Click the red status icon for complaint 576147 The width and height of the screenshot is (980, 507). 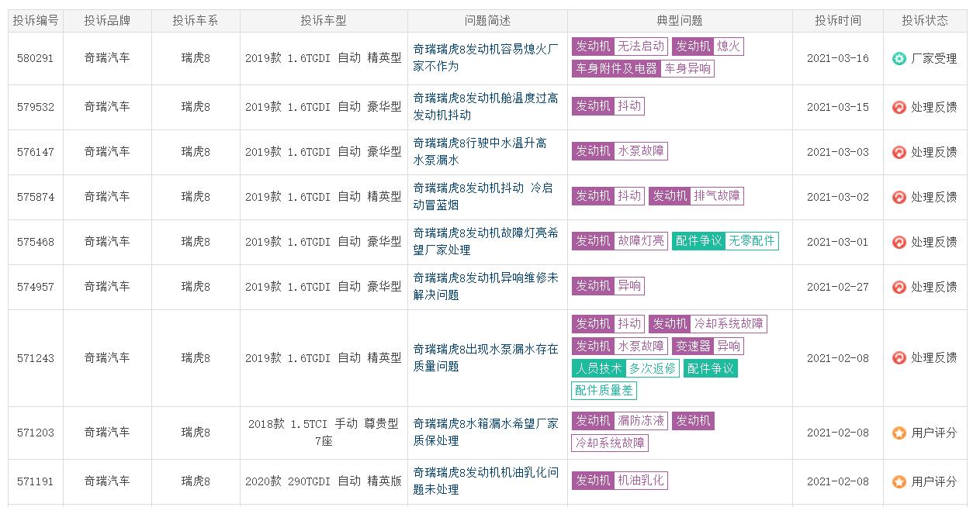[899, 152]
